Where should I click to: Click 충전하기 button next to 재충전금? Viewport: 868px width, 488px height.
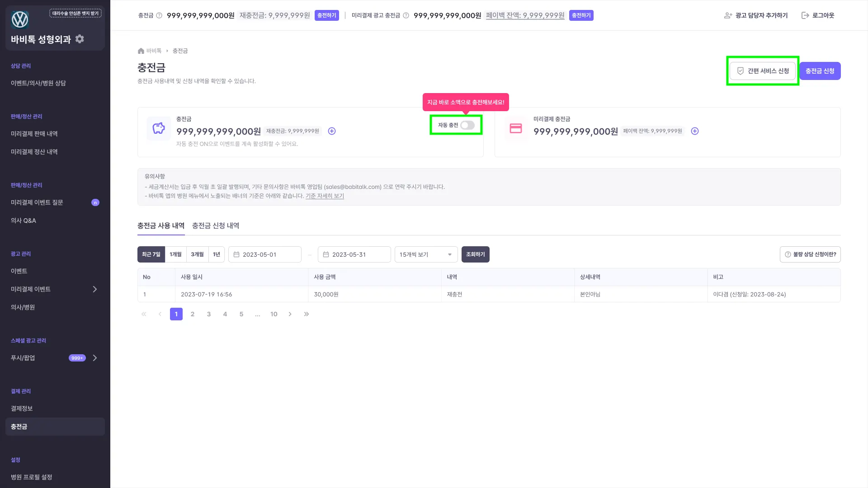click(x=327, y=15)
